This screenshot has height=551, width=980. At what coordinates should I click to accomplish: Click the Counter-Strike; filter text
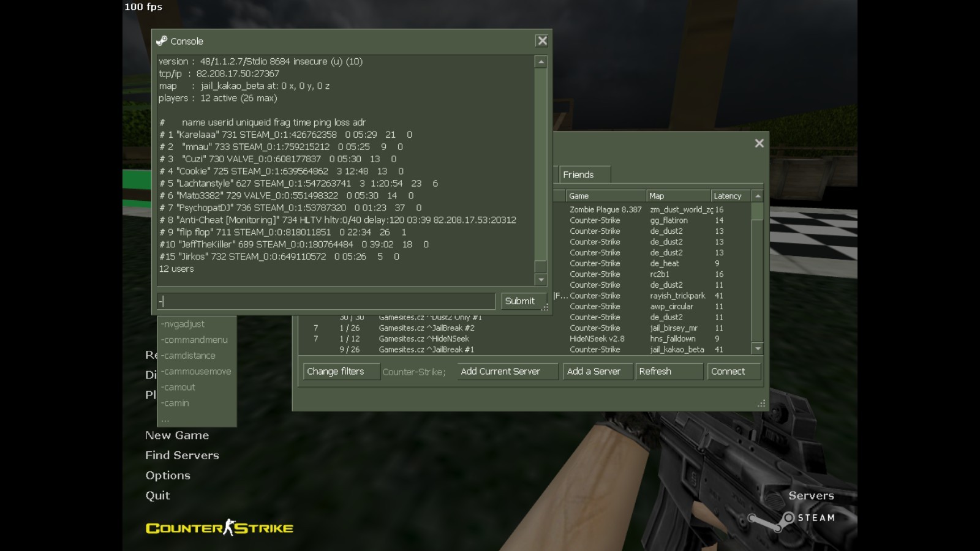coord(413,372)
